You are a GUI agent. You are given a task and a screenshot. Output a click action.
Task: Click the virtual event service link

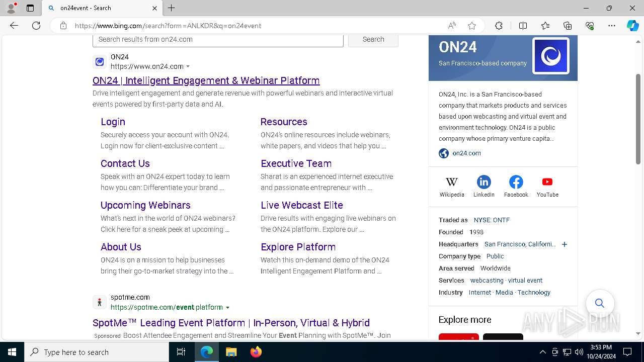(525, 281)
